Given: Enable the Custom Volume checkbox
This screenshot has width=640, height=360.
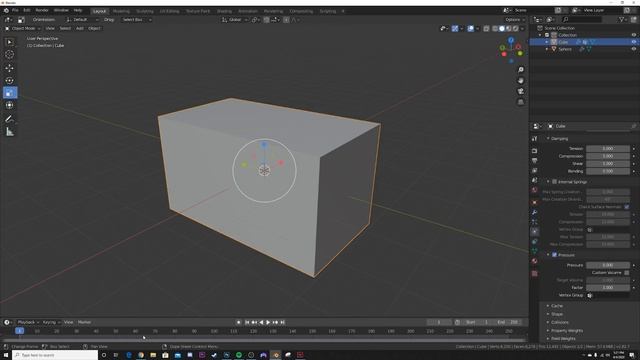Looking at the screenshot, I should point(627,273).
